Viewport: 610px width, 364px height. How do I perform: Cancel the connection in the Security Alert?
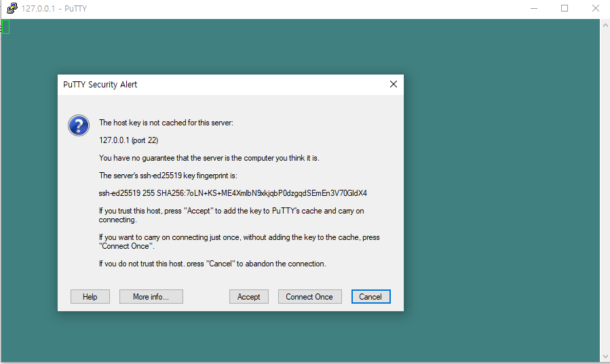coord(370,297)
